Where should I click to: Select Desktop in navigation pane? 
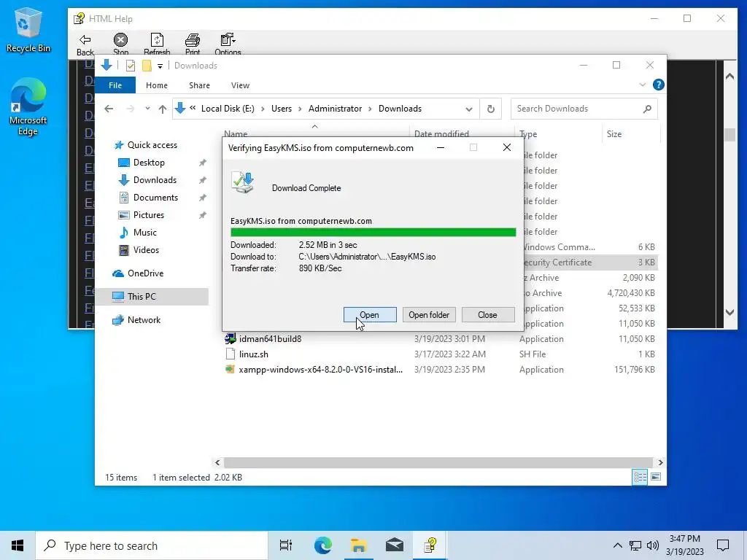pyautogui.click(x=149, y=163)
